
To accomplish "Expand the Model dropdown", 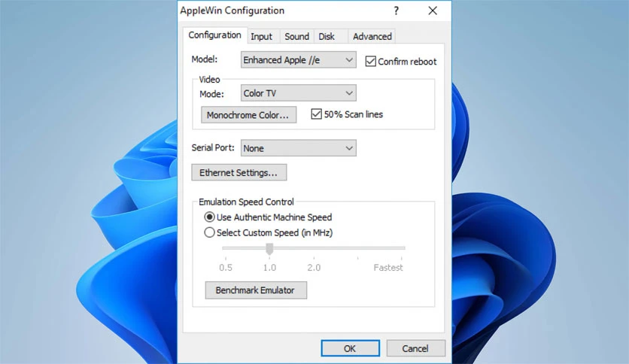I will (298, 59).
